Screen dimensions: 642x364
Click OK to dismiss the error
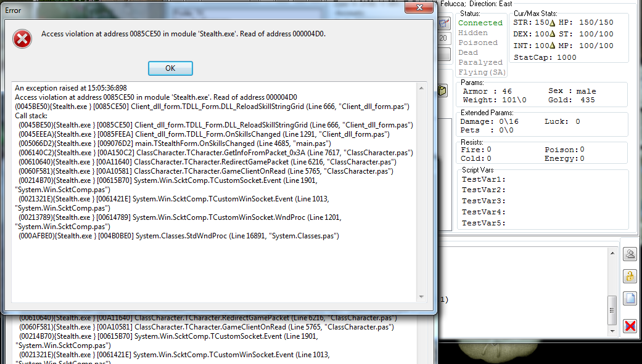coord(170,68)
